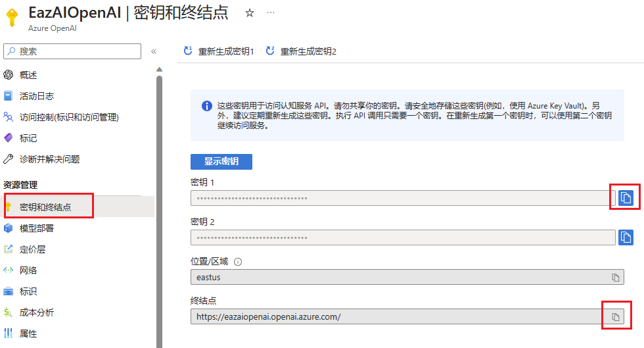644x348 pixels.
Task: Click the 密钥 1 masked field
Action: point(403,198)
